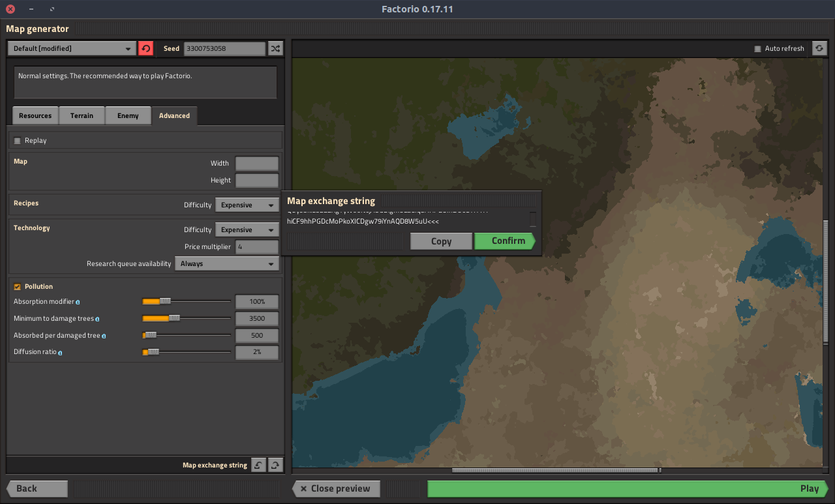Viewport: 835px width, 504px height.
Task: Click the info icon beside Diffusion ratio
Action: pyautogui.click(x=60, y=353)
